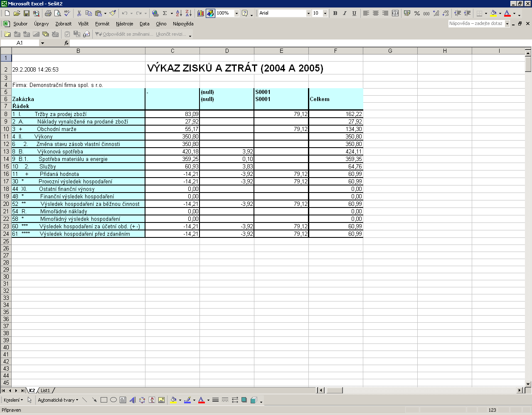Viewport: 532px width, 415px height.
Task: Paste from the clipboard
Action: [98, 13]
